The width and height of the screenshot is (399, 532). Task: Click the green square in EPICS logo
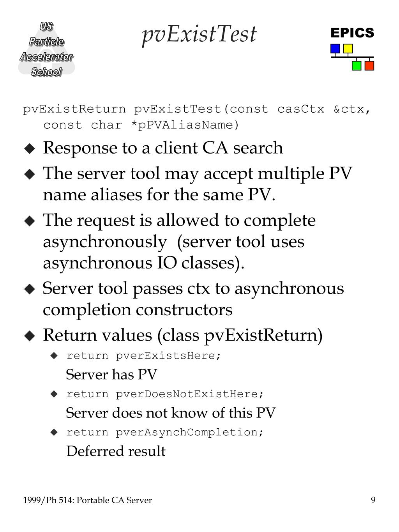point(357,65)
